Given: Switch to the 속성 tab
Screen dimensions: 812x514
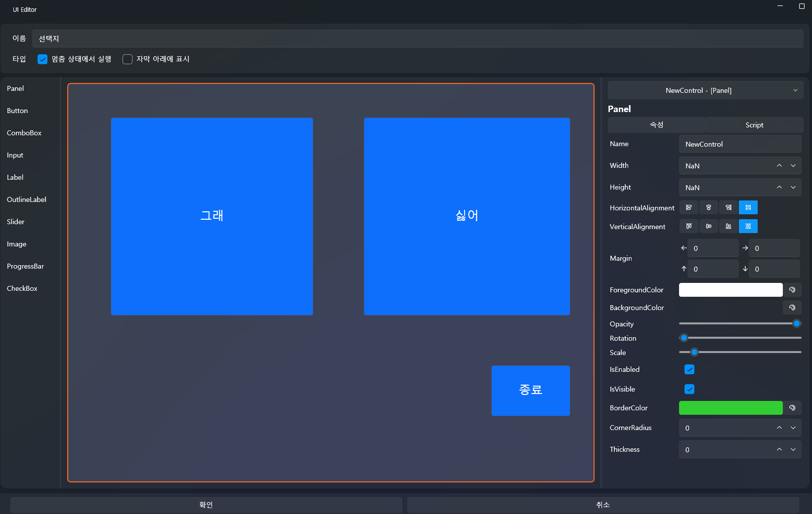Looking at the screenshot, I should tap(657, 125).
